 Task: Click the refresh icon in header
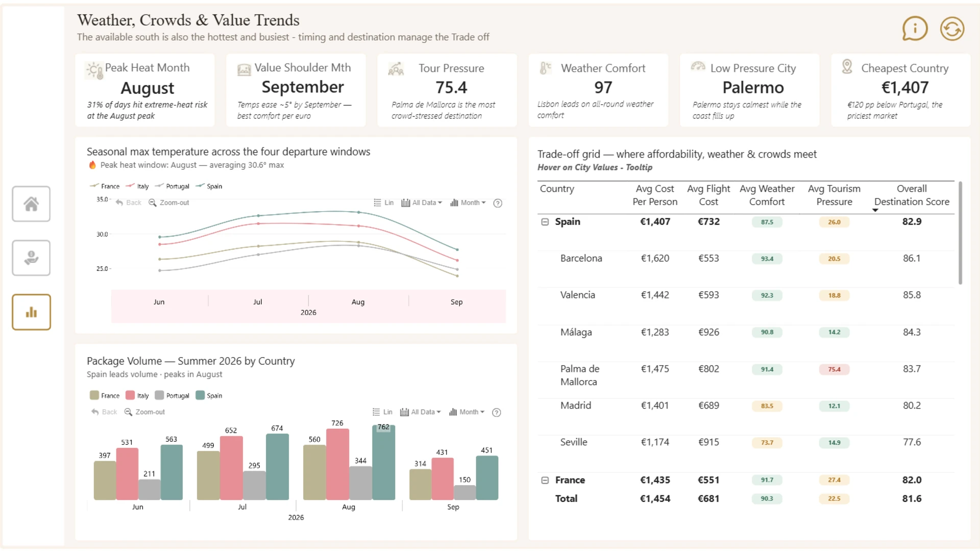coord(952,29)
